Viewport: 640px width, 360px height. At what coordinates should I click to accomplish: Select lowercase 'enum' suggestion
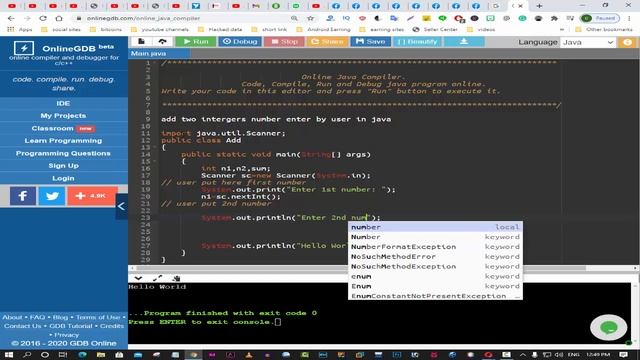(x=435, y=276)
